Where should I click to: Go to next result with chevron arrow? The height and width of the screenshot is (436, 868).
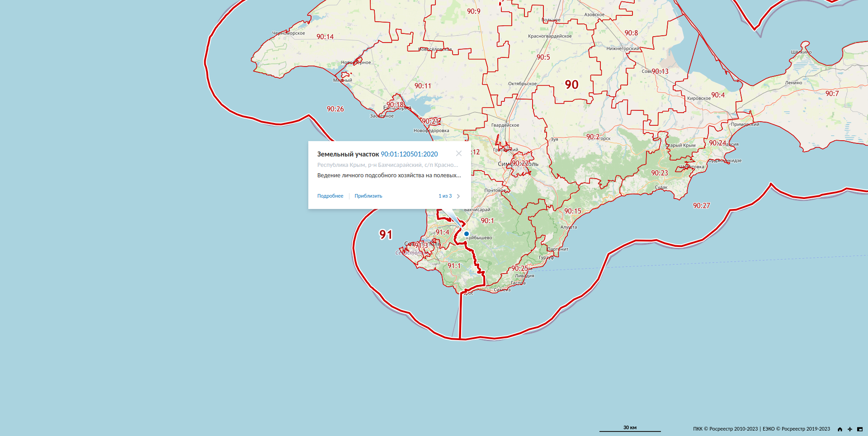point(458,196)
